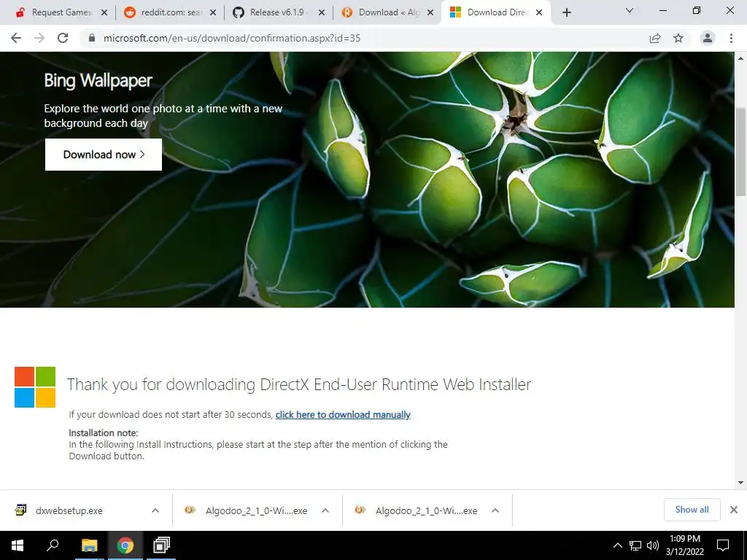Close the reddit.com tab
Screen dimensions: 747x560
(213, 13)
